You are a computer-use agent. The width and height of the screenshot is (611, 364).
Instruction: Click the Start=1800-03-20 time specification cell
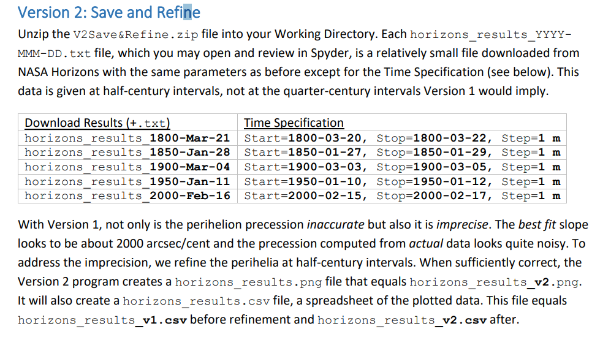tap(402, 138)
